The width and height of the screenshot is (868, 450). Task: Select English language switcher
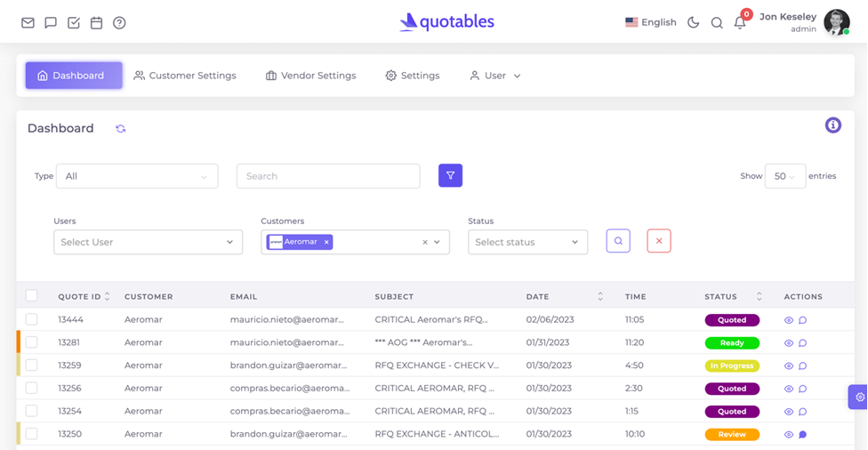[x=651, y=22]
